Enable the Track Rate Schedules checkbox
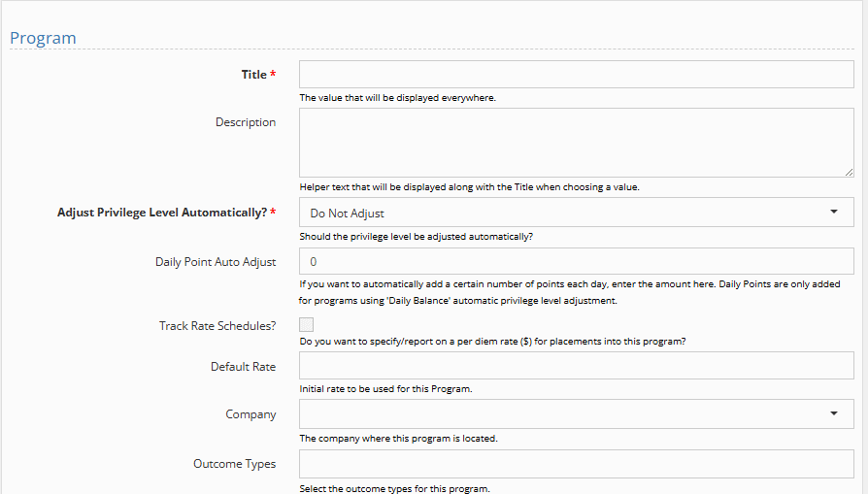Image resolution: width=868 pixels, height=494 pixels. [x=307, y=326]
